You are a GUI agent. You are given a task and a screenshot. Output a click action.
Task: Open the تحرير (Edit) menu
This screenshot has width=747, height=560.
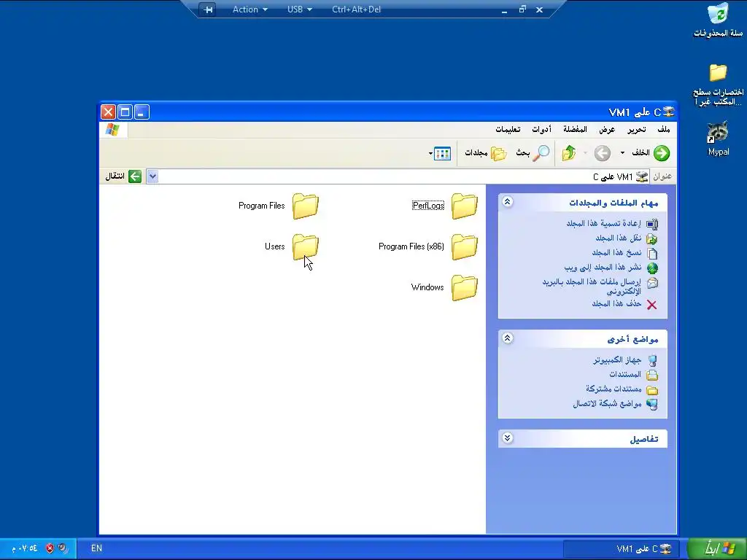coord(636,130)
